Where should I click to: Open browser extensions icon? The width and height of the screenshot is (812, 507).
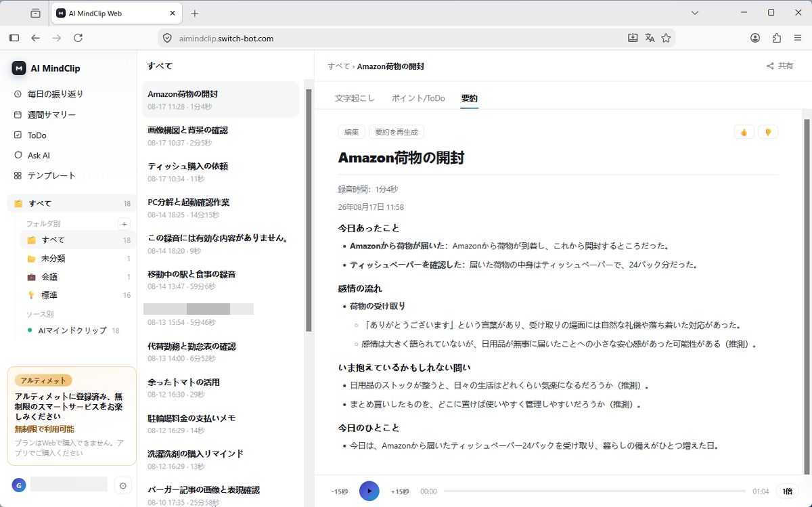pos(776,38)
